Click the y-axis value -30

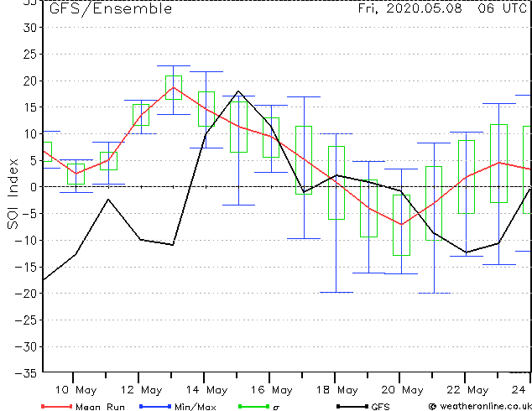pyautogui.click(x=25, y=347)
